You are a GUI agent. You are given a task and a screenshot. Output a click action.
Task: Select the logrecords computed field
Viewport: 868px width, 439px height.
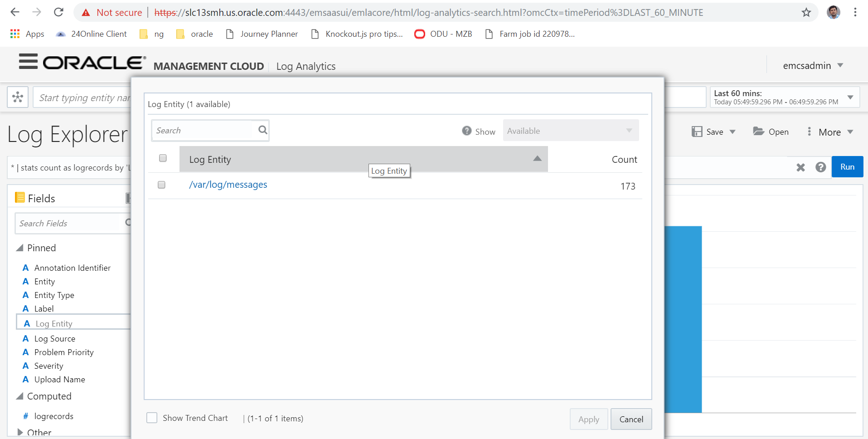point(53,416)
